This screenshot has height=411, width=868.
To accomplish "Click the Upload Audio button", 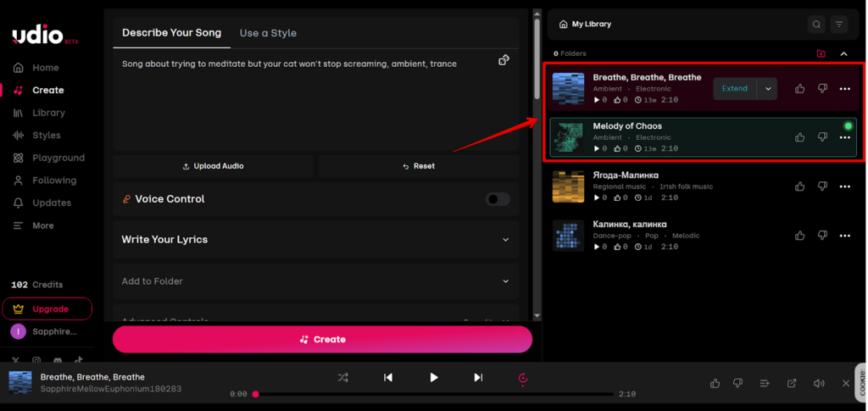I will click(213, 166).
